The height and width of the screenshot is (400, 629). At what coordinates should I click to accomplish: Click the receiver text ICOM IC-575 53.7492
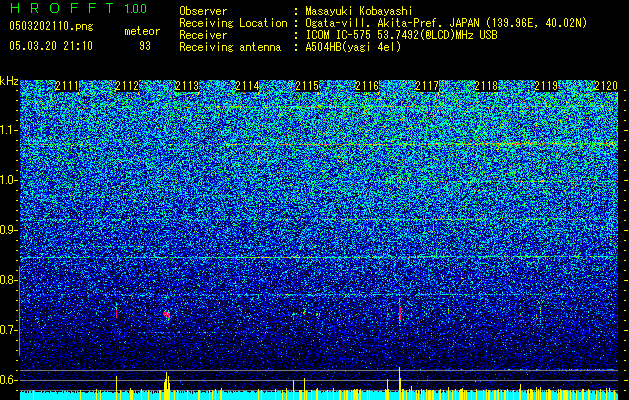tap(401, 35)
